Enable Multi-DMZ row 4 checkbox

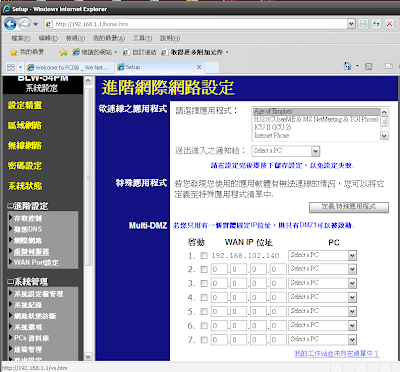point(204,297)
